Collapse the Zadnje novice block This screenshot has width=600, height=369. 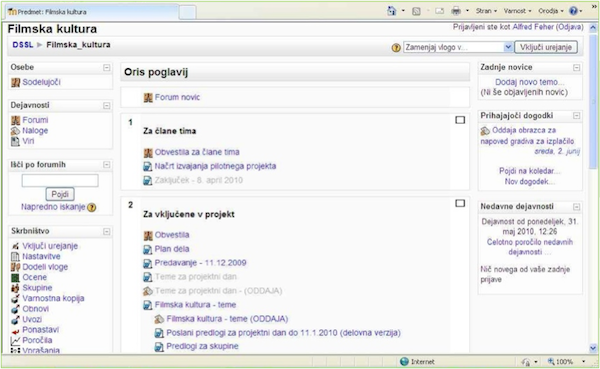pos(576,68)
